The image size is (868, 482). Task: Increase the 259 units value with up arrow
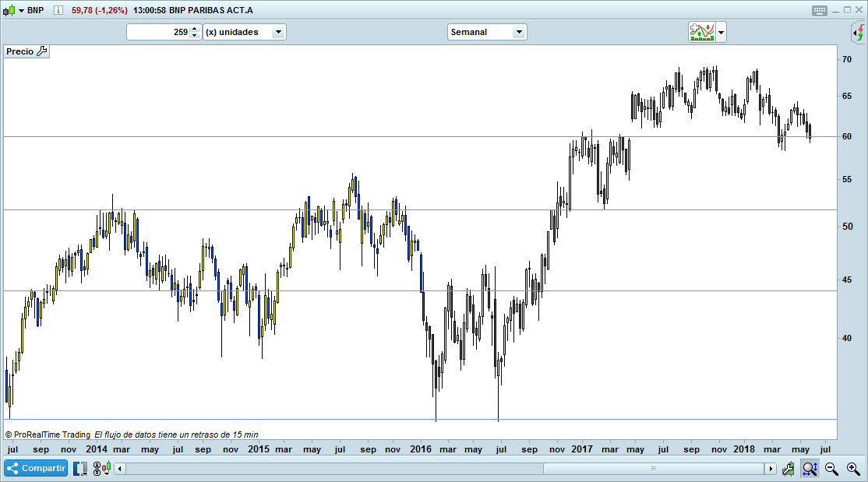pos(194,29)
